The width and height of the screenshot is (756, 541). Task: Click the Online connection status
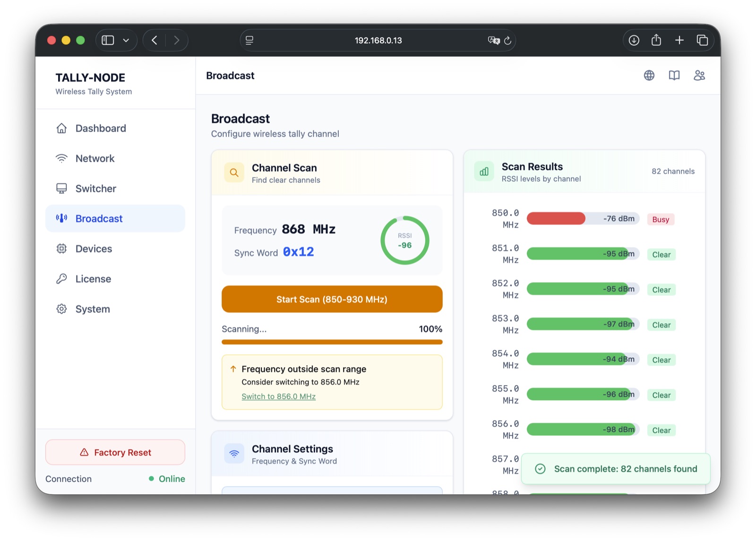click(167, 479)
